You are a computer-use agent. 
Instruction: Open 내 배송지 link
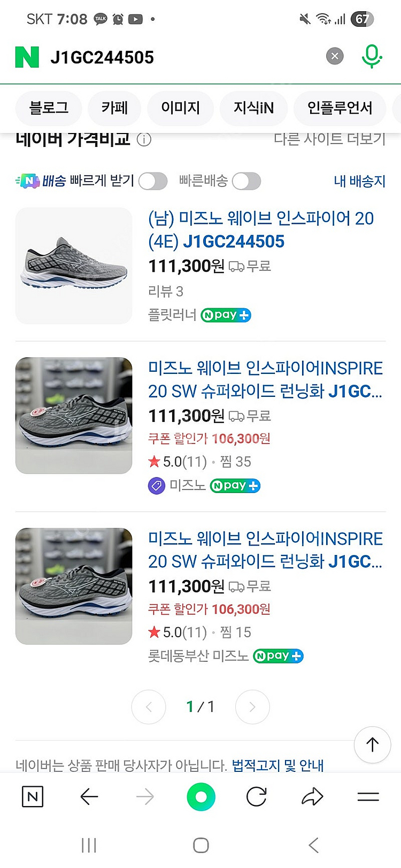(x=359, y=182)
